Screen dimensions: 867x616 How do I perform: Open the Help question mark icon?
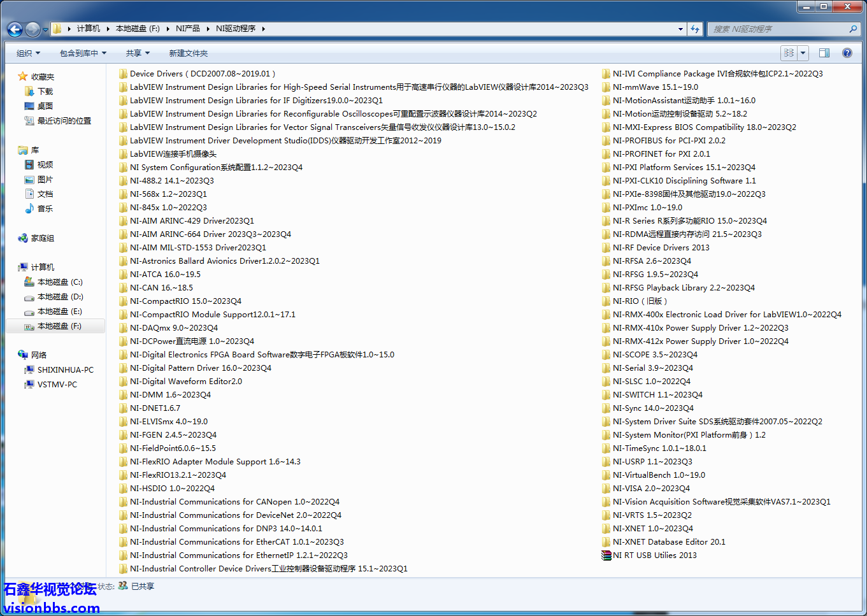847,53
